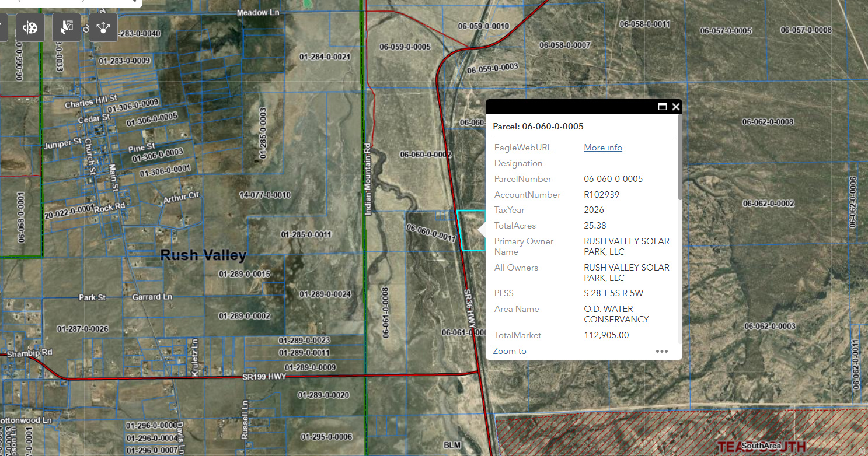Screen dimensions: 868x456
Task: Click parcel label 06-062-0-0002
Action: click(768, 204)
